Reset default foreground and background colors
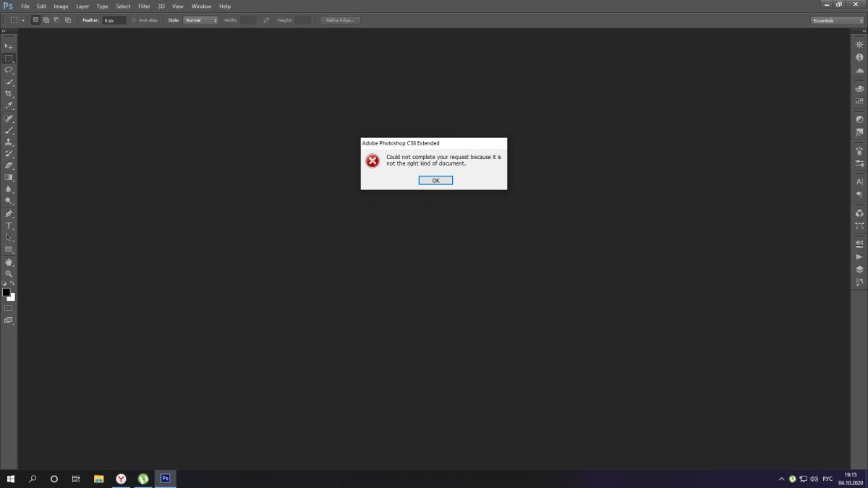Screen dimensions: 868x488 point(5,283)
